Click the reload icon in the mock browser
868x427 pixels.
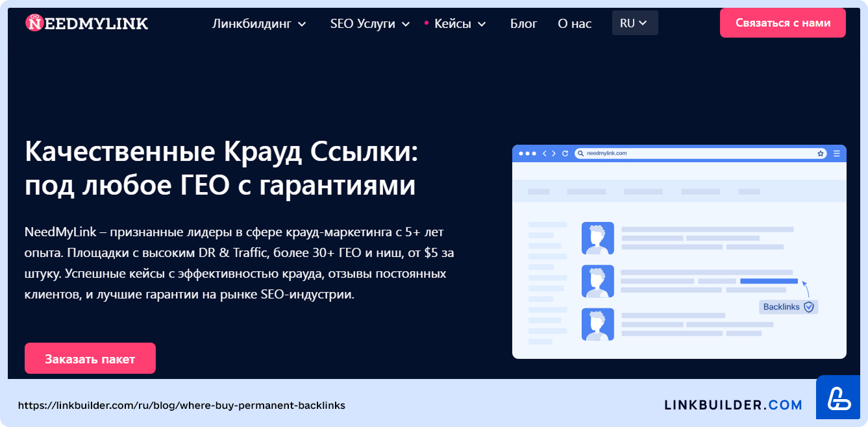[565, 154]
